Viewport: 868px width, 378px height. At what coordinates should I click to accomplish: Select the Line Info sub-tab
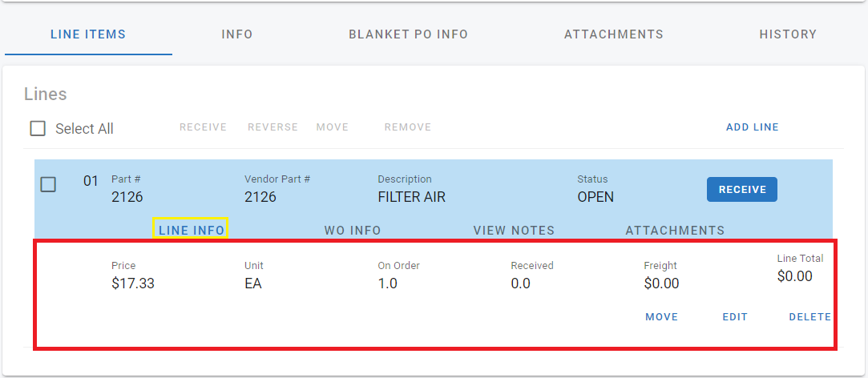pos(192,230)
